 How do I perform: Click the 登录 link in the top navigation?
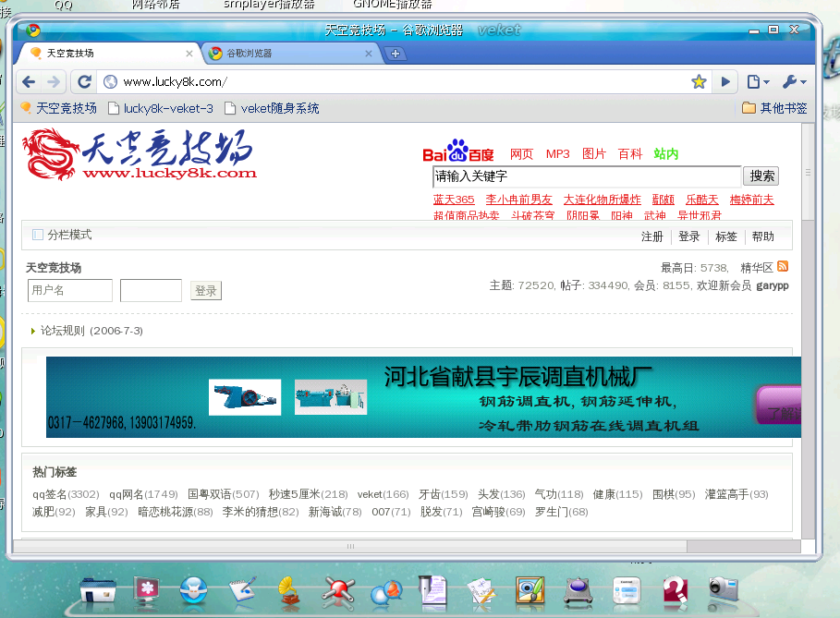(689, 236)
